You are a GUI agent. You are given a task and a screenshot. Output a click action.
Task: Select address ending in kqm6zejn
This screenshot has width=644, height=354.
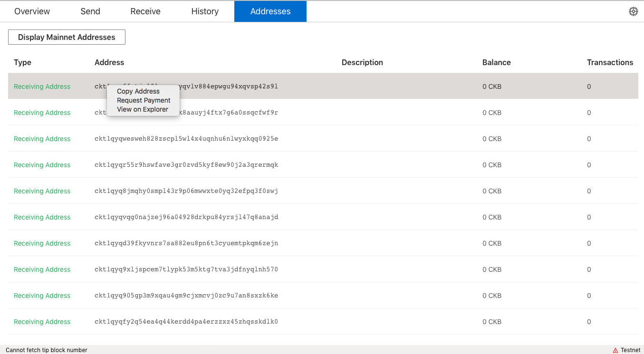(x=186, y=243)
